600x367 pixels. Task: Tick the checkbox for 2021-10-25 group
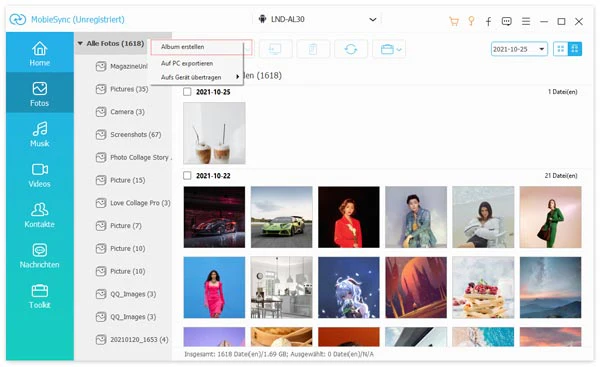tap(187, 92)
